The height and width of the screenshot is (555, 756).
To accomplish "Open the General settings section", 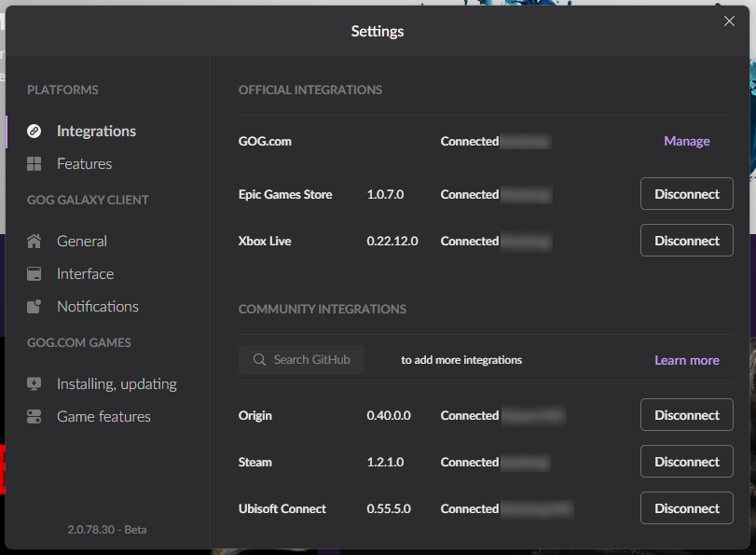I will [82, 241].
